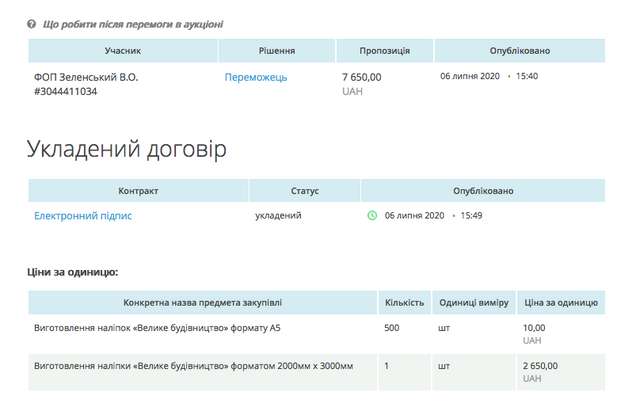Click the green clock icon beside contract date
This screenshot has width=640, height=407.
click(x=373, y=215)
